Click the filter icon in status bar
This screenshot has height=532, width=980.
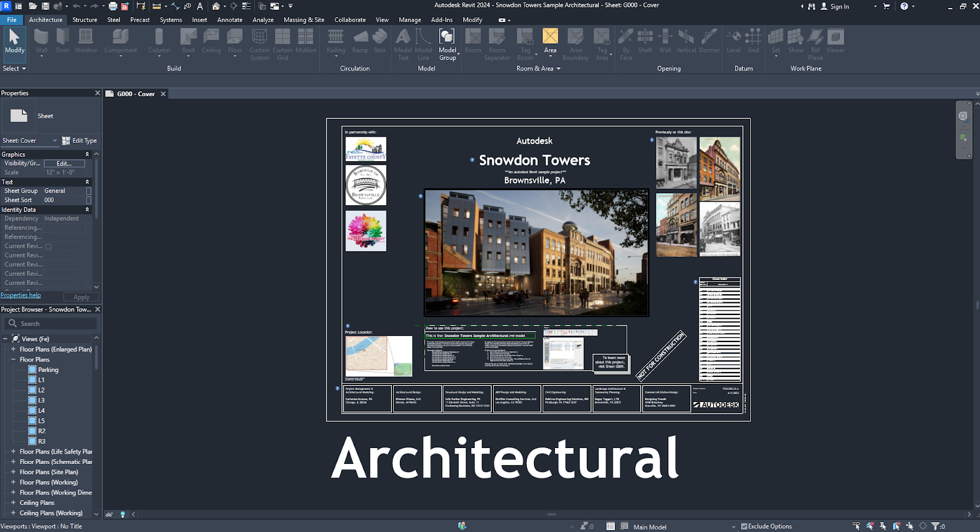[x=935, y=526]
